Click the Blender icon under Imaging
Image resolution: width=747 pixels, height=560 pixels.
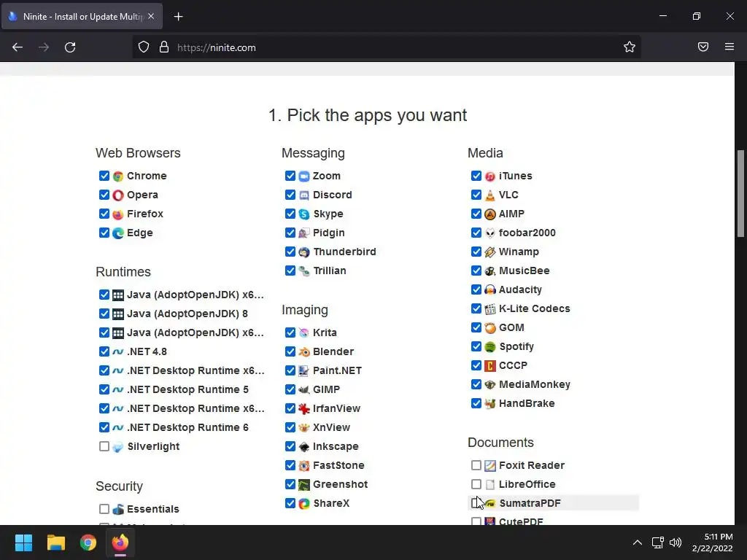tap(304, 352)
